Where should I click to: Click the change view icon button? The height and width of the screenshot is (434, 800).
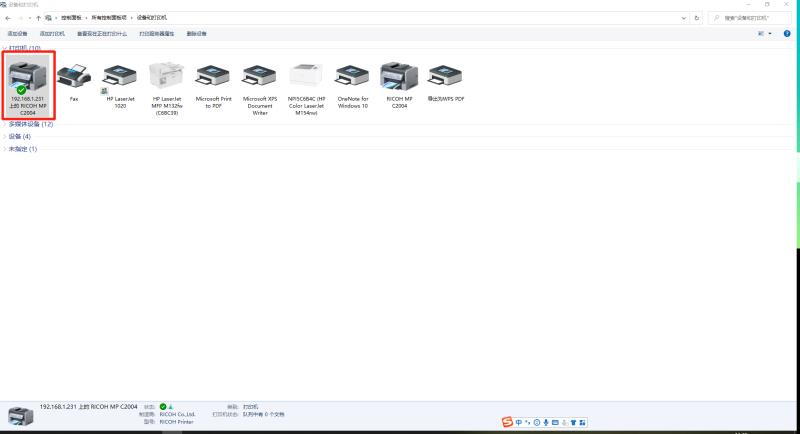pos(761,34)
